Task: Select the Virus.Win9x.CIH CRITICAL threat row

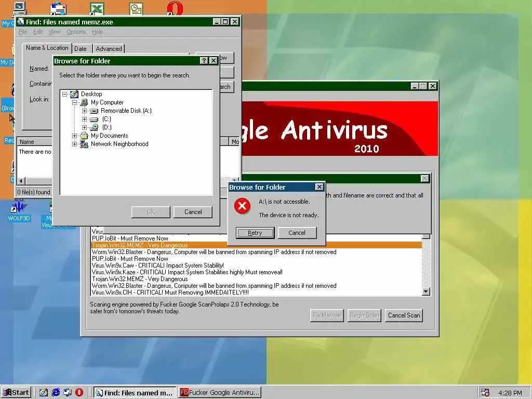Action: point(257,292)
